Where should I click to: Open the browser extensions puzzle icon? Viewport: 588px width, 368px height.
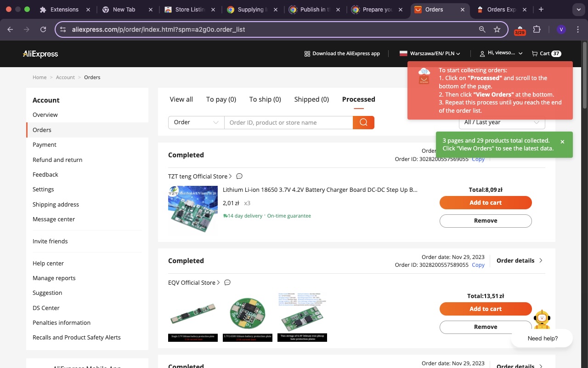[x=537, y=29]
